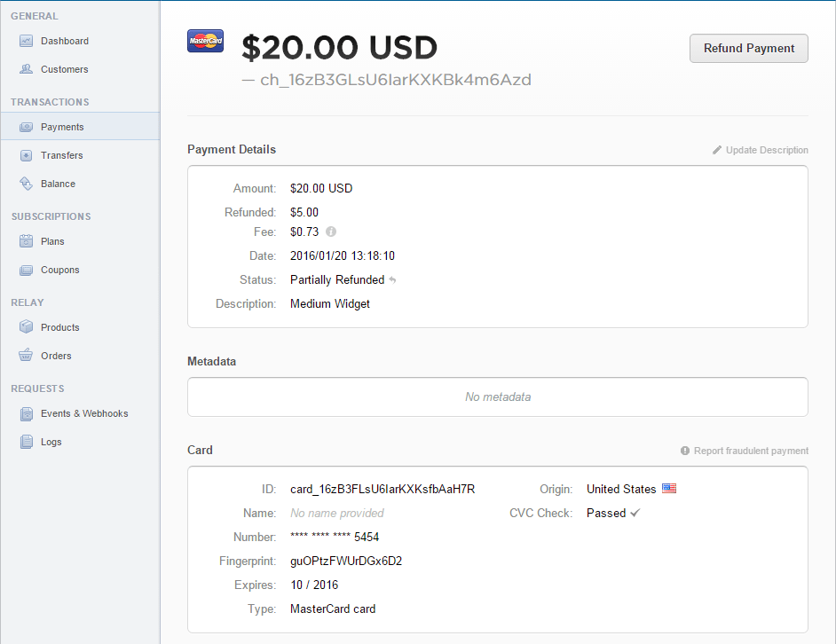Image resolution: width=836 pixels, height=644 pixels.
Task: Click the MasterCard logo next to the amount
Action: tap(205, 41)
